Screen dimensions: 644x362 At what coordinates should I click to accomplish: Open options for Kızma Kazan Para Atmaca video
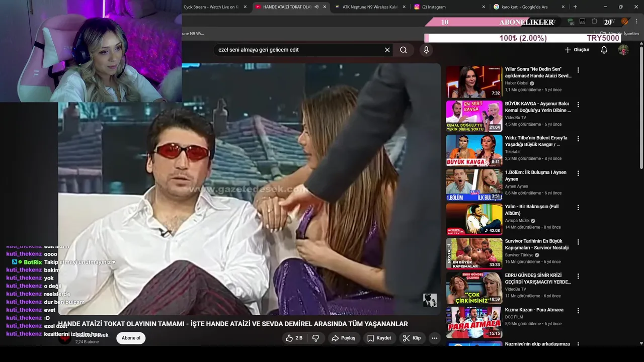click(x=578, y=311)
